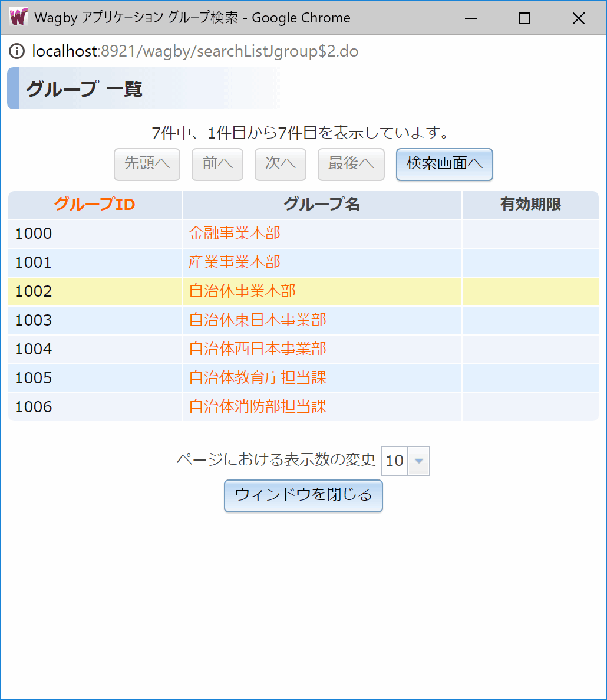Screen dimensions: 607x700
Task: Click the Wagby app icon in title bar
Action: click(19, 18)
